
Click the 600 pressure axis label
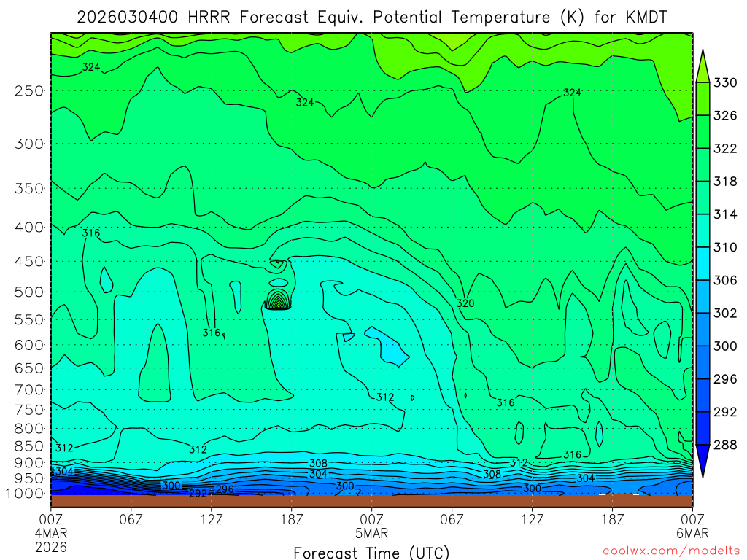point(29,345)
